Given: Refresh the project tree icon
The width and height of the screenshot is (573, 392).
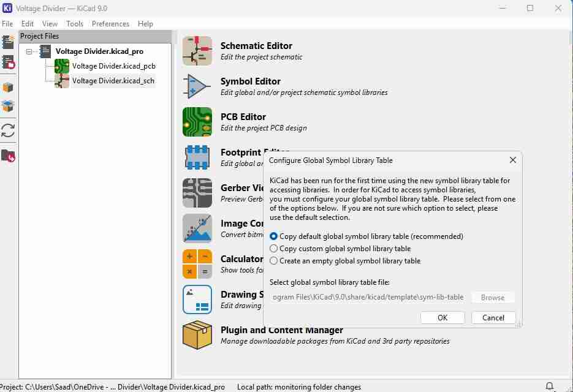Looking at the screenshot, I should [8, 130].
